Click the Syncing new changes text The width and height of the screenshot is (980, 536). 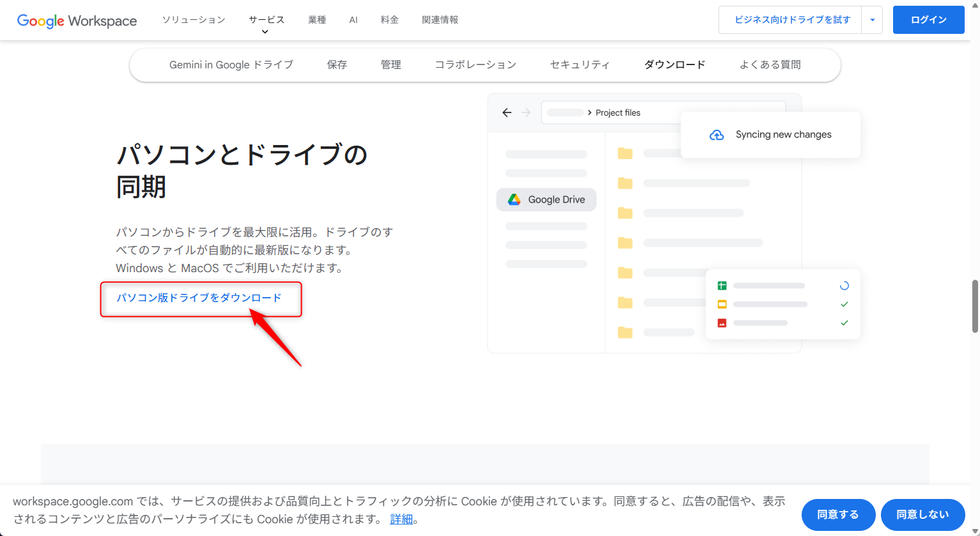[783, 134]
